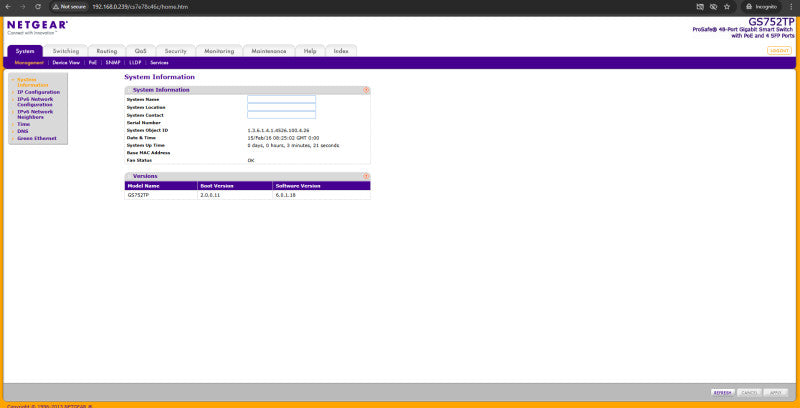Screen dimensions: 800x408
Task: Expand IPv6 Network Neighbors in the sidebar
Action: (x=35, y=114)
